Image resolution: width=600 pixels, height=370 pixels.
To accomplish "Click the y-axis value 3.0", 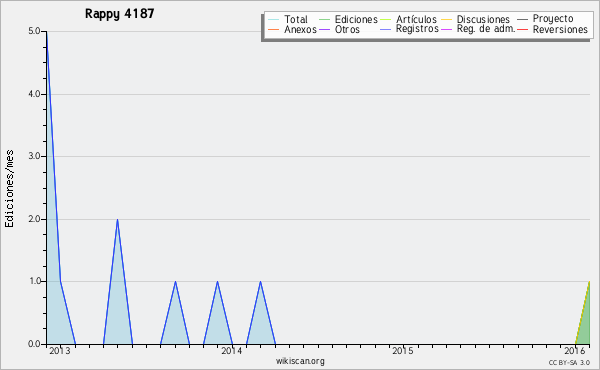I will 34,156.
